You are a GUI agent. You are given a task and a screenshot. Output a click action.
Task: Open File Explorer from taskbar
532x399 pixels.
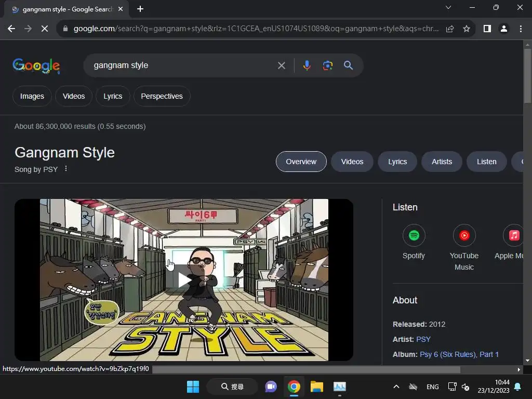316,387
